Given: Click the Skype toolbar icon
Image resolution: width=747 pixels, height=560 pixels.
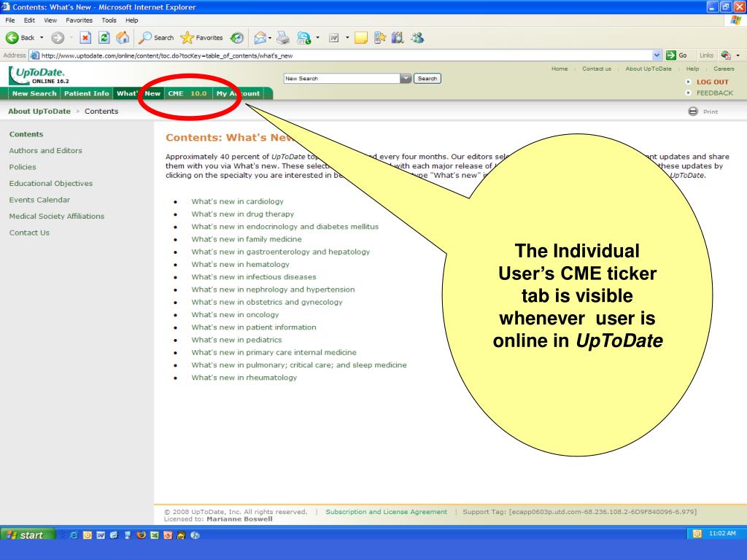Looking at the screenshot, I should click(303, 38).
